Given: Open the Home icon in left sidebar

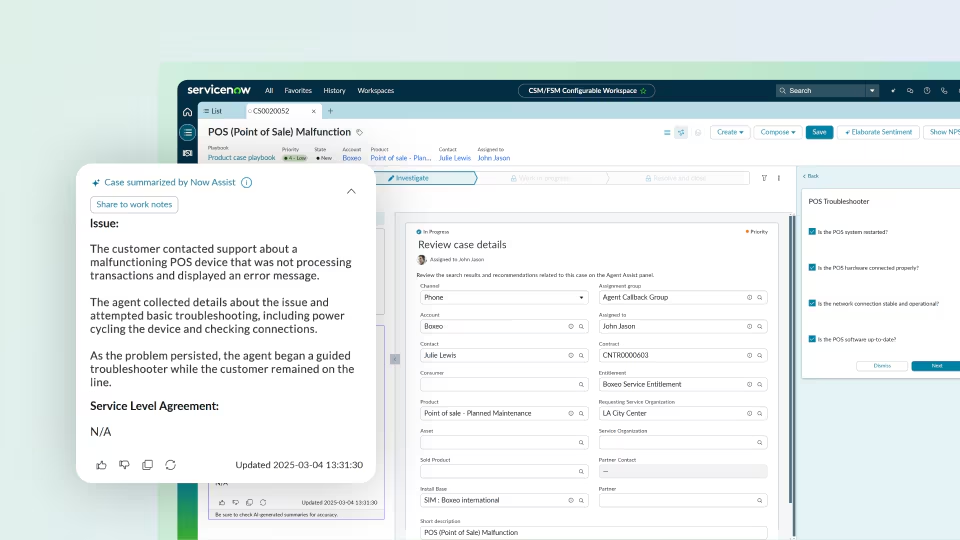Looking at the screenshot, I should [187, 112].
